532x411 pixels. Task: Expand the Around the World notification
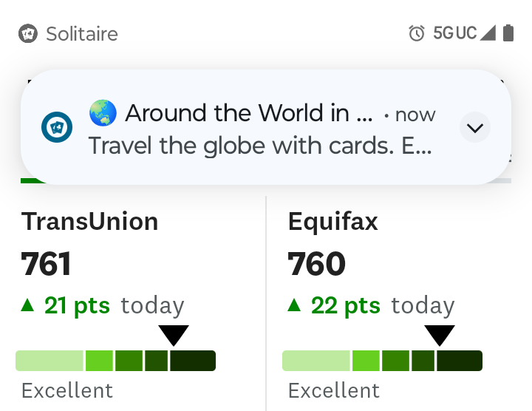(475, 128)
